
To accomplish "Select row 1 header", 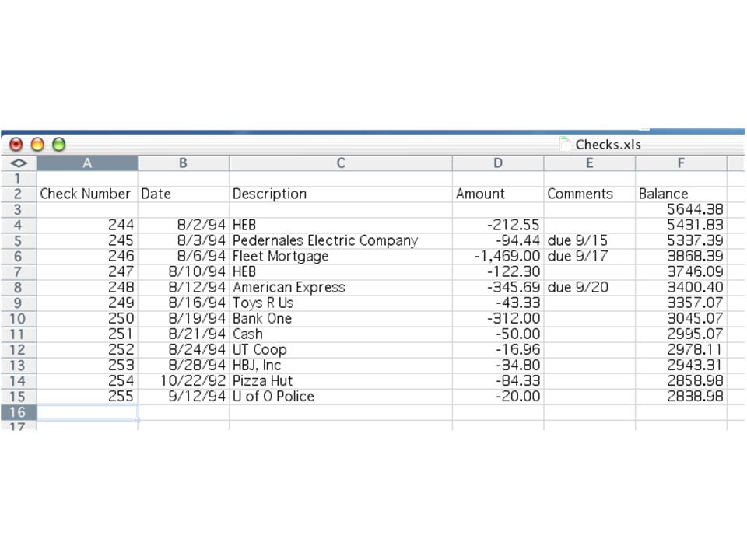I will pos(18,179).
